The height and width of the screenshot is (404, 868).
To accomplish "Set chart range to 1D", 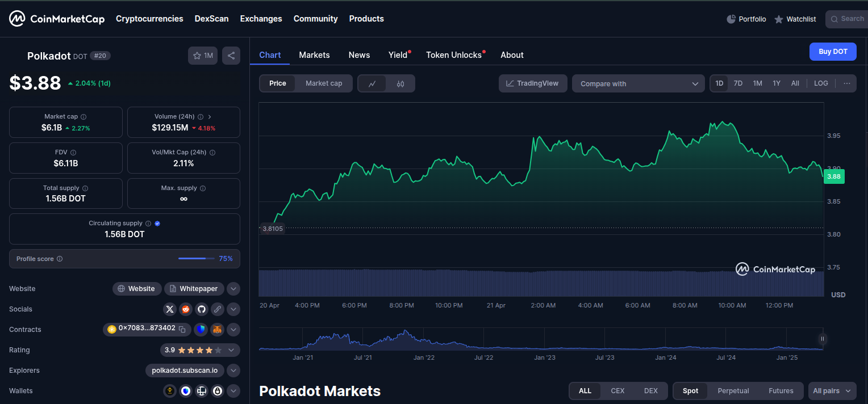I will tap(719, 83).
